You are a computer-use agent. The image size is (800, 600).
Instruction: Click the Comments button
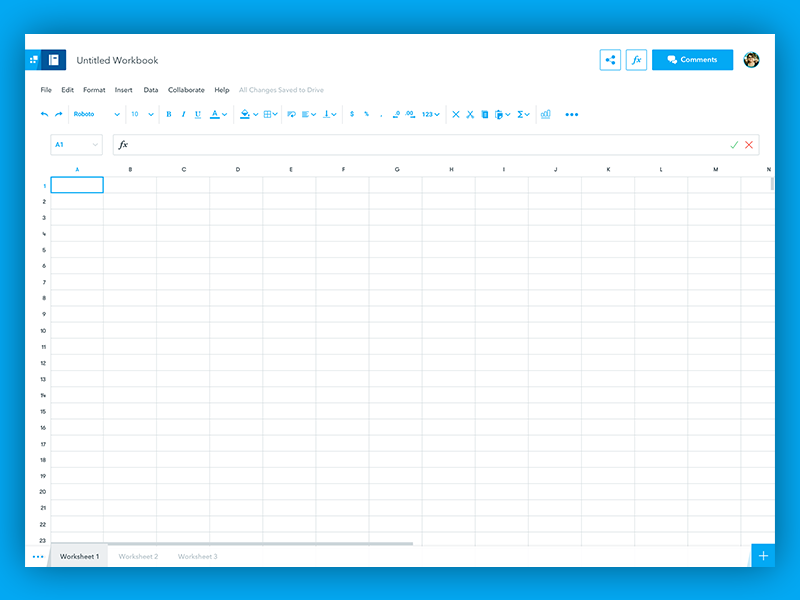692,60
